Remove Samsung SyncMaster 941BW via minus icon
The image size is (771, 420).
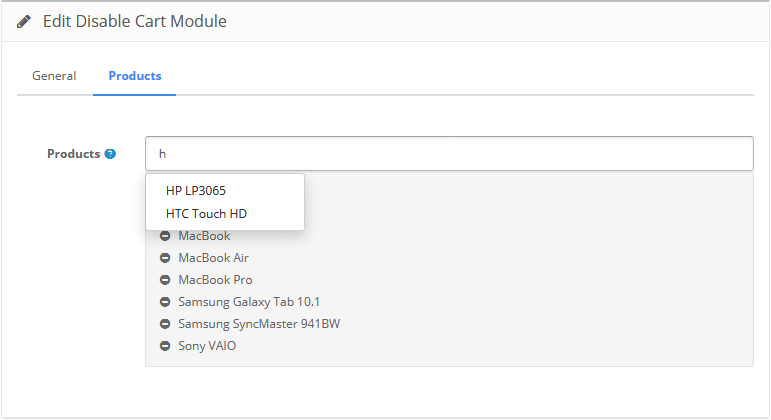(165, 324)
